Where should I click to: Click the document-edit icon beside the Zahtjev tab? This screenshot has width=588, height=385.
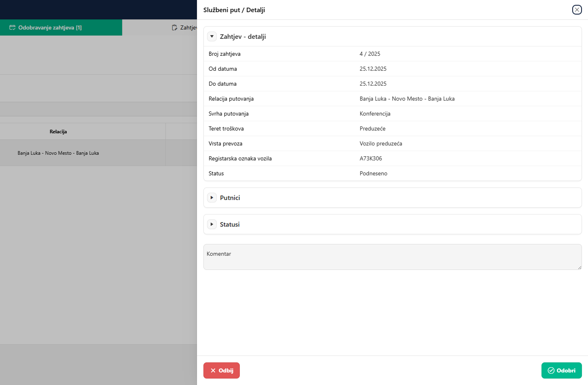[x=174, y=27]
